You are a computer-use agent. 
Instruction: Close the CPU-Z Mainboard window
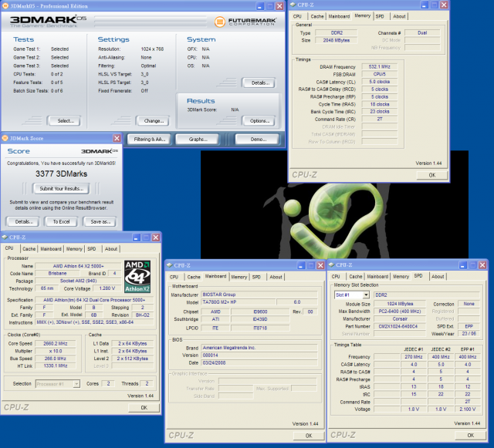point(320,265)
